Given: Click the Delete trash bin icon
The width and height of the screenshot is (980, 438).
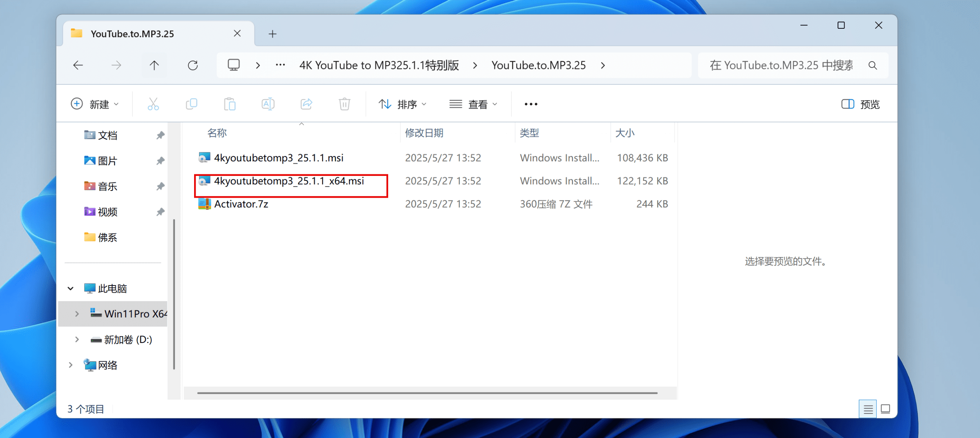Looking at the screenshot, I should [345, 104].
